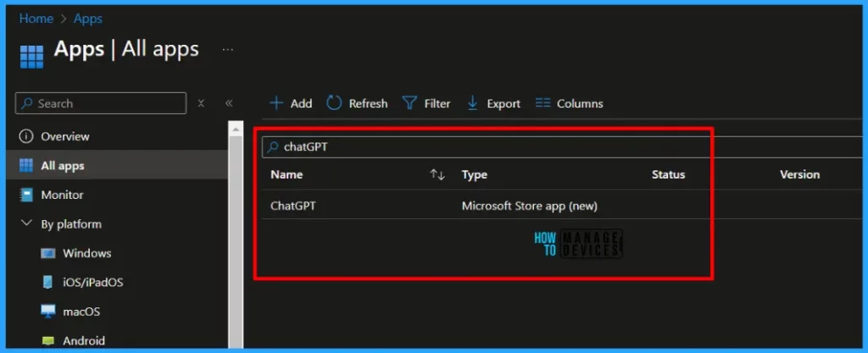This screenshot has width=868, height=353.
Task: Open the Windows platform apps
Action: click(87, 254)
